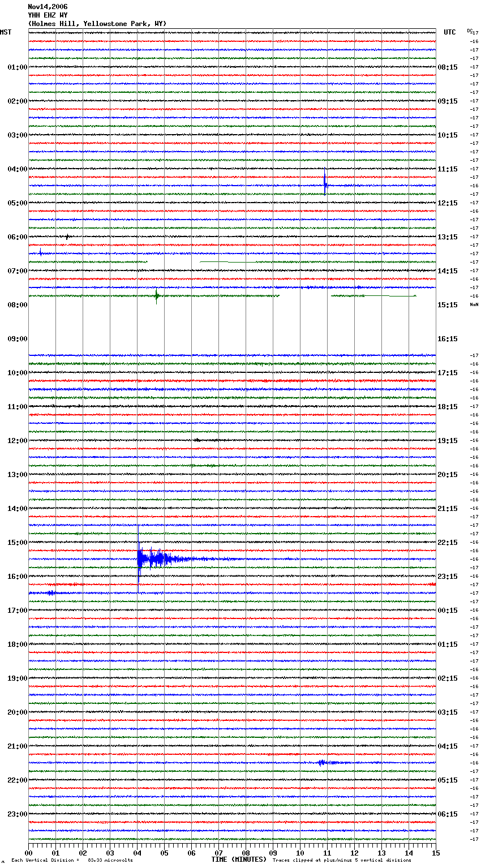Select the 05:00 MST time label
The height and width of the screenshot is (868, 481).
click(18, 203)
